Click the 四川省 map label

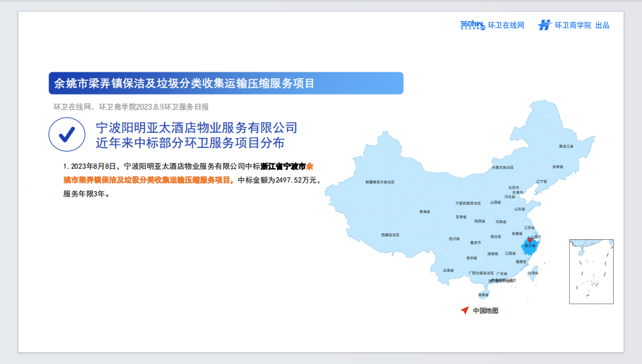[454, 239]
